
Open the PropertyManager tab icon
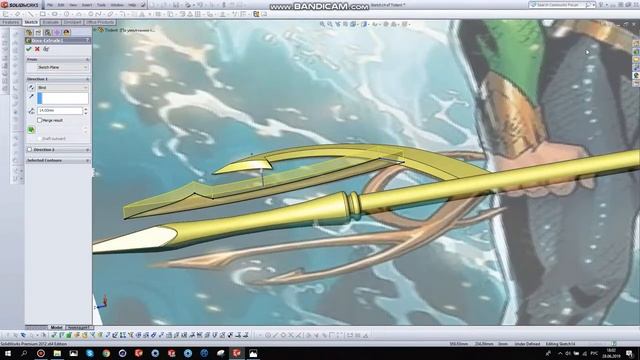tap(38, 32)
